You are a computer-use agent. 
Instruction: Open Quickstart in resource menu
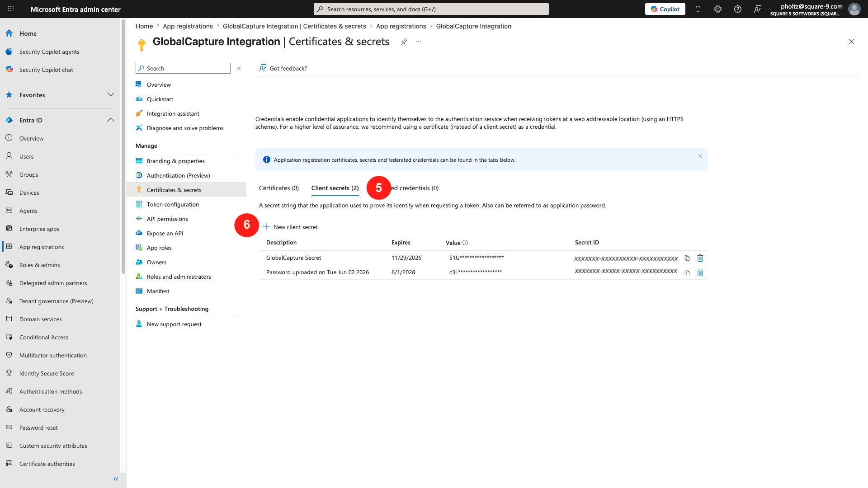pyautogui.click(x=160, y=99)
